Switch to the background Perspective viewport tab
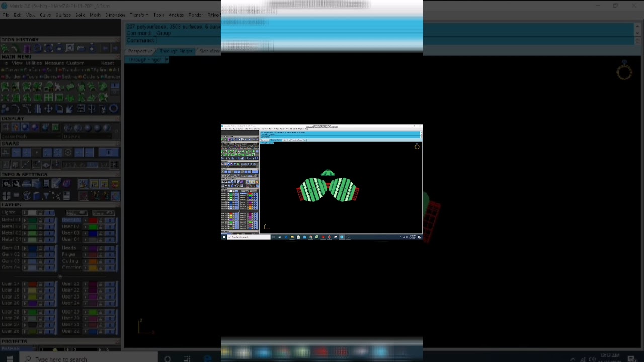 click(140, 51)
